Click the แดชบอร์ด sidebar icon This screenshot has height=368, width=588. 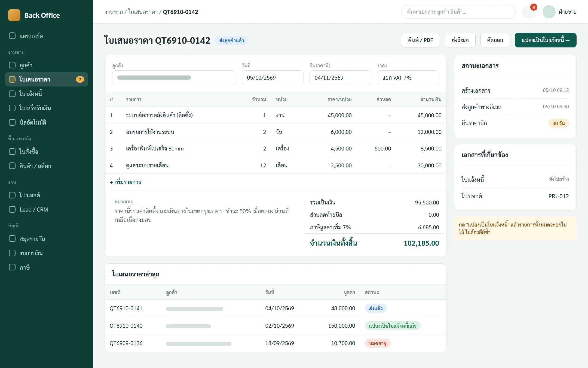12,36
